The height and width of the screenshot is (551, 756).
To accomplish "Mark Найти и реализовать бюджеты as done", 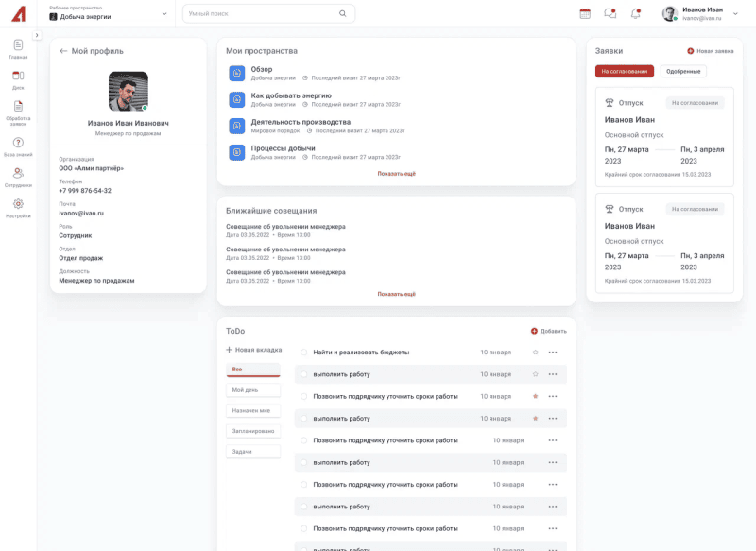I will pos(304,353).
